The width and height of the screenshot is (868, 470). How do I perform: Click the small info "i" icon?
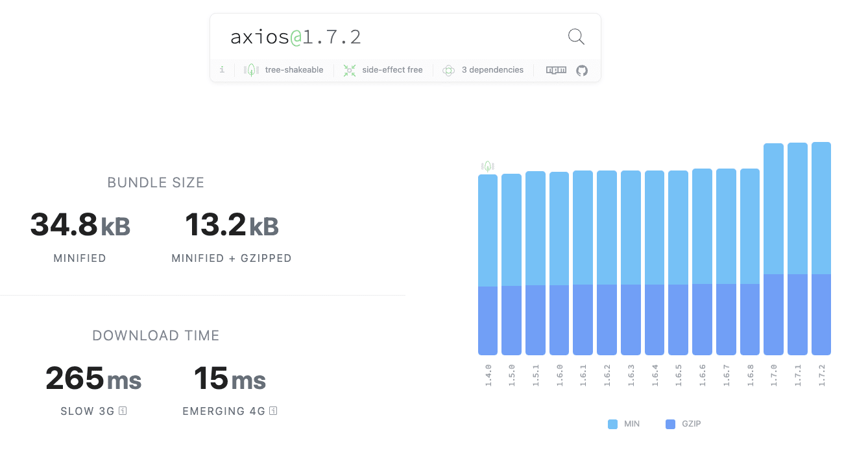[x=222, y=69]
